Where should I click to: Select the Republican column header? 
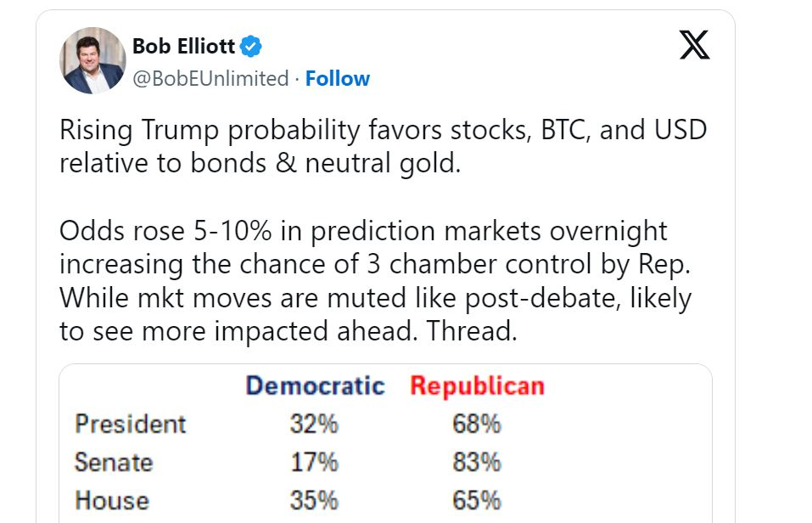coord(477,386)
